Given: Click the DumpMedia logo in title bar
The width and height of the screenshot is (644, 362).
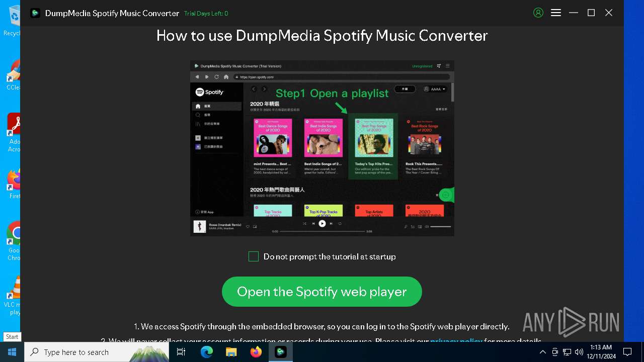Looking at the screenshot, I should tap(35, 13).
